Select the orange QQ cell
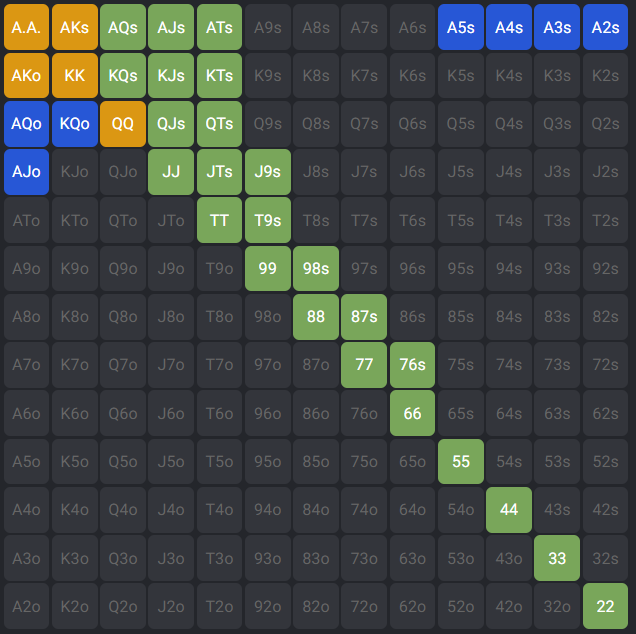 [x=122, y=124]
